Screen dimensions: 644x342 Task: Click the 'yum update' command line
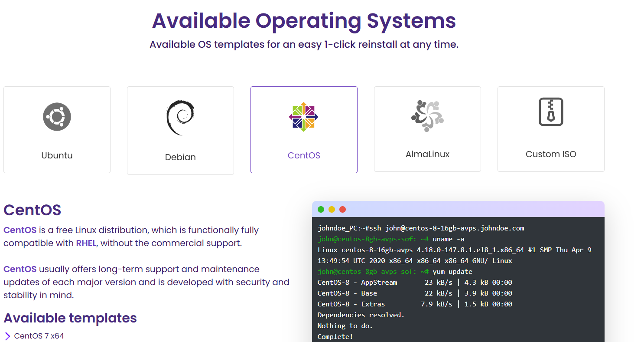click(x=395, y=271)
